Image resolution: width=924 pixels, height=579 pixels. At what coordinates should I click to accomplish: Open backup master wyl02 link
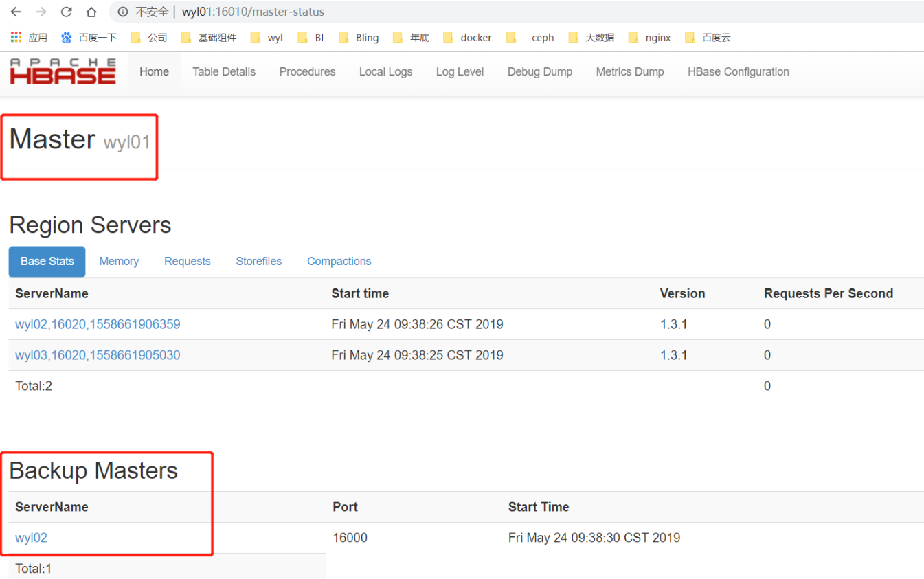pyautogui.click(x=31, y=538)
